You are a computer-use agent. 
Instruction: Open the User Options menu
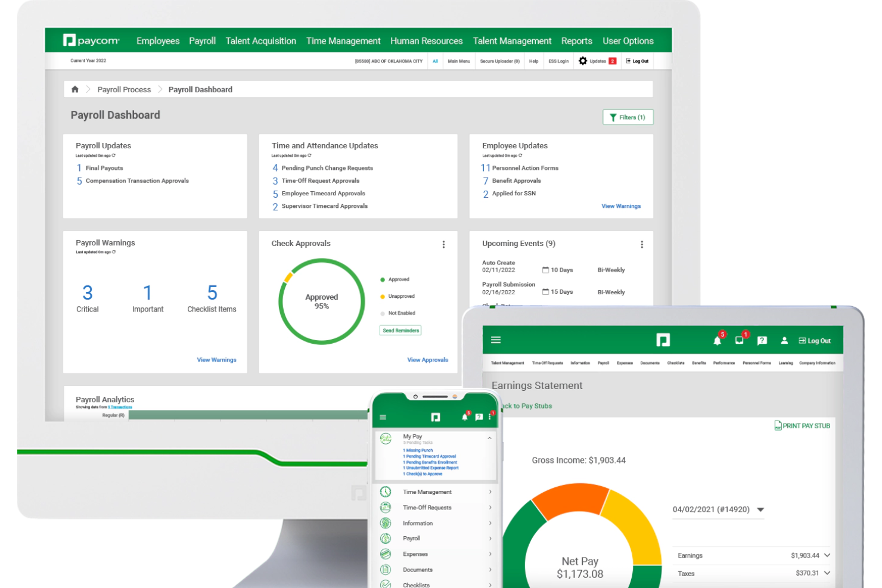click(x=628, y=41)
